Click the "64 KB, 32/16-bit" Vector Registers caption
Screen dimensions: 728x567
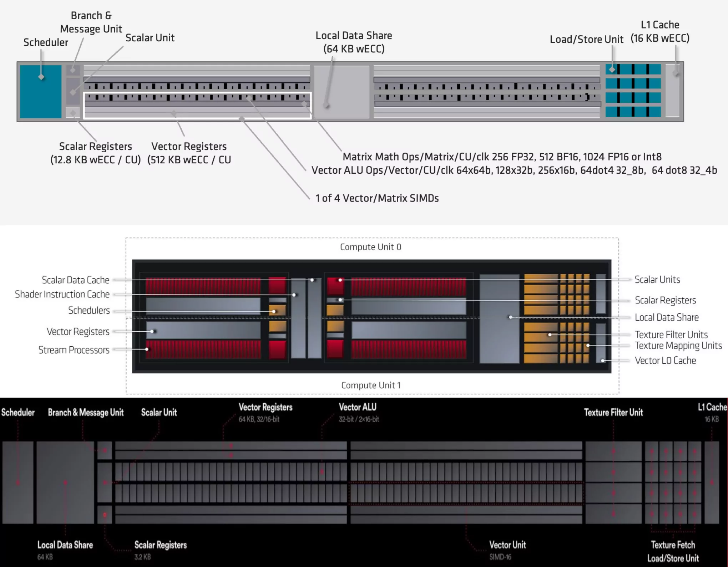coord(259,419)
